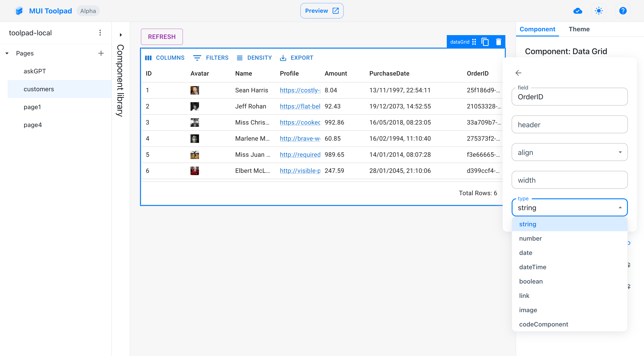Screen dimensions: 644x356
Task: Open the align dropdown menu
Action: pos(570,152)
